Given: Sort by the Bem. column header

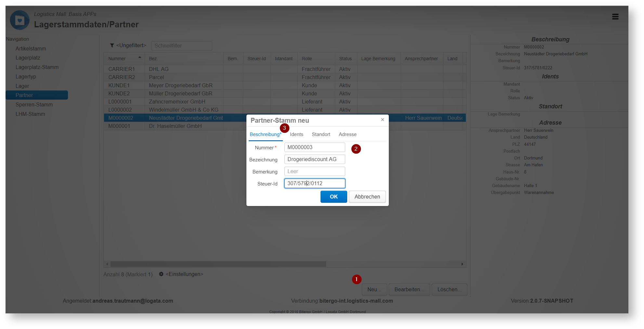Looking at the screenshot, I should tap(233, 59).
